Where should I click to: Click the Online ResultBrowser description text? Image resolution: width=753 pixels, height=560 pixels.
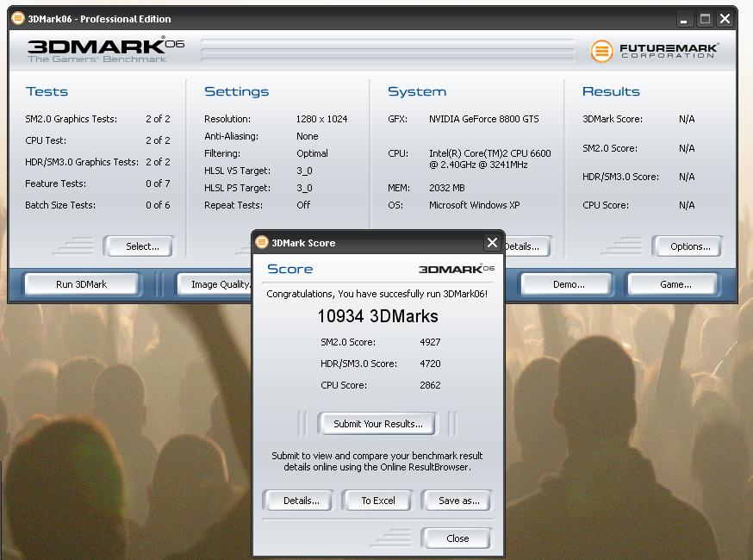377,461
